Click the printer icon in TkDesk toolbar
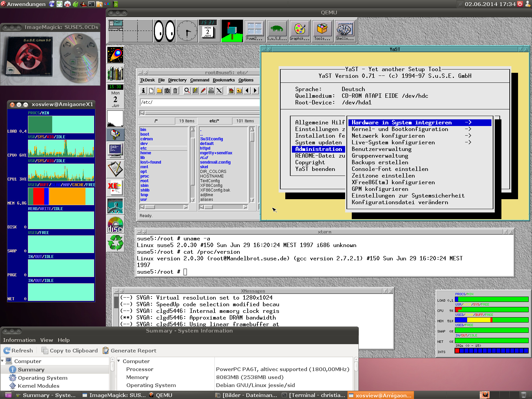 [211, 90]
